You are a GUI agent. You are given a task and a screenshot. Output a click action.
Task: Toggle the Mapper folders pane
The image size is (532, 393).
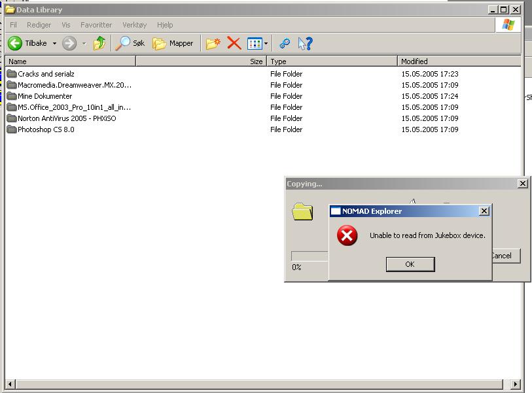click(172, 43)
